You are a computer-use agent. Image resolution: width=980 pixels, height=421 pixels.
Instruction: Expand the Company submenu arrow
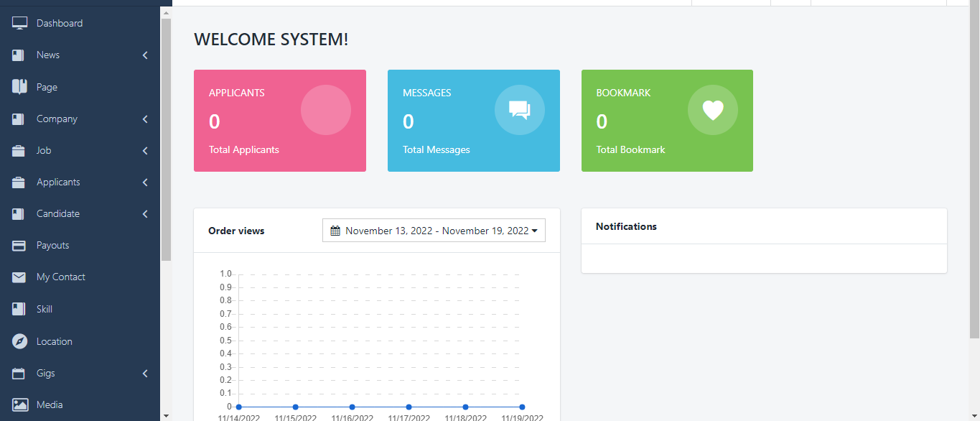(x=145, y=119)
